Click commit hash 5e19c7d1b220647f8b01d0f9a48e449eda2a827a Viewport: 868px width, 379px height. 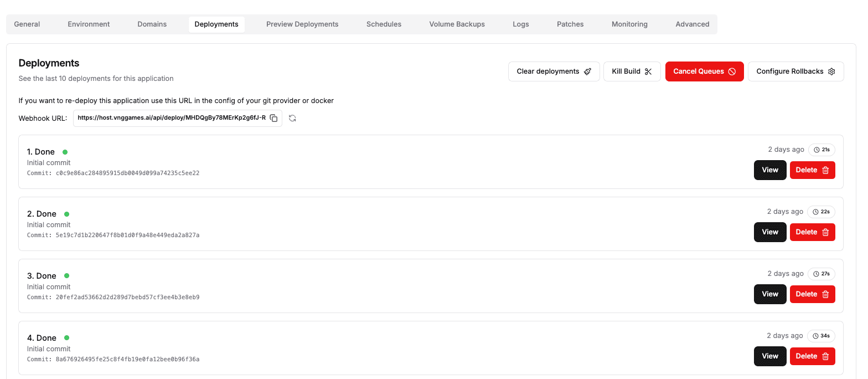click(127, 235)
